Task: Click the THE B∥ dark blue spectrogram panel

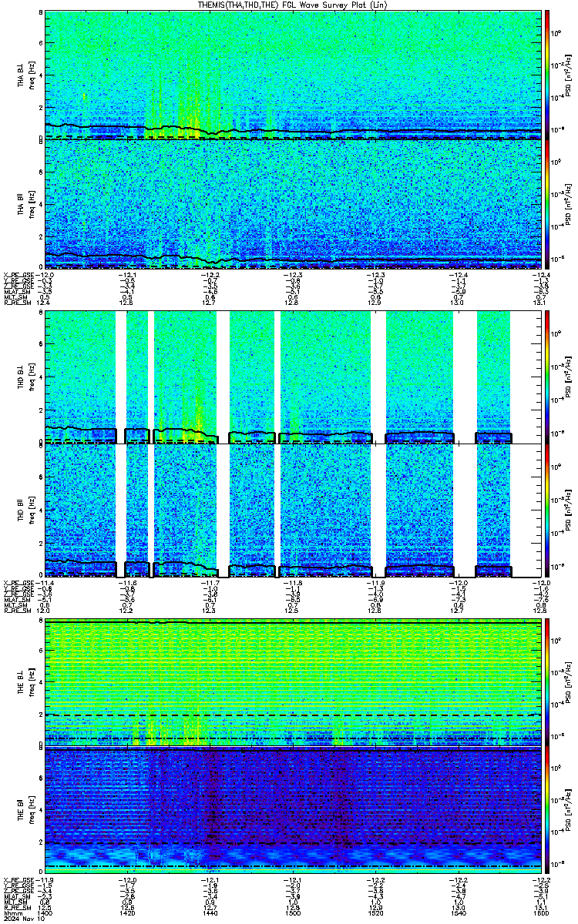Action: click(x=291, y=811)
